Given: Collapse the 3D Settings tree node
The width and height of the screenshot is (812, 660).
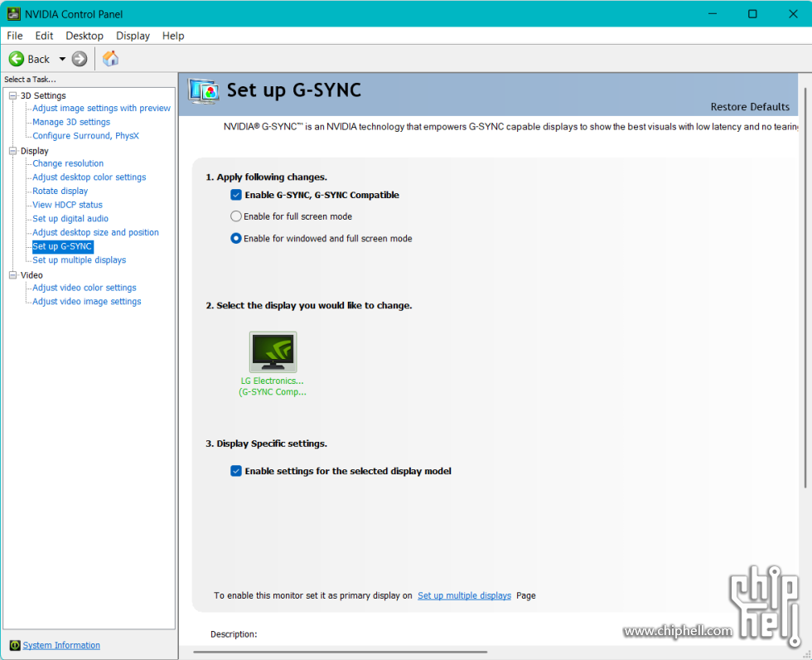Looking at the screenshot, I should (13, 95).
